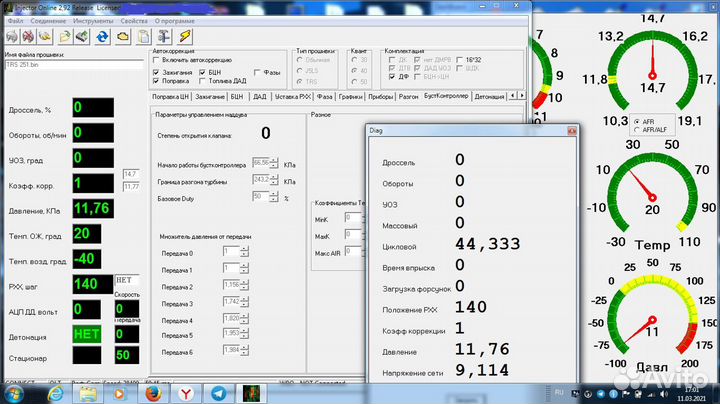This screenshot has width=720, height=404.
Task: Click the yellow cloud-shaped toolbar icon
Action: (x=123, y=36)
